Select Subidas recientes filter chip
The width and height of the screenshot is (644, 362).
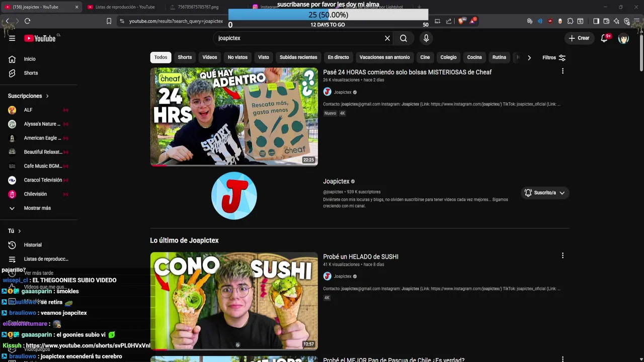tap(298, 57)
